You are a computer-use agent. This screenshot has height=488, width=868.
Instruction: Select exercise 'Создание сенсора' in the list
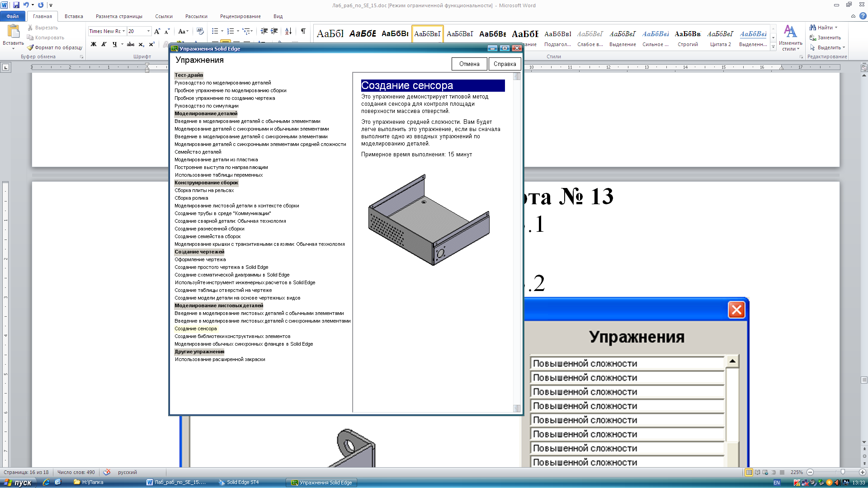(x=195, y=328)
